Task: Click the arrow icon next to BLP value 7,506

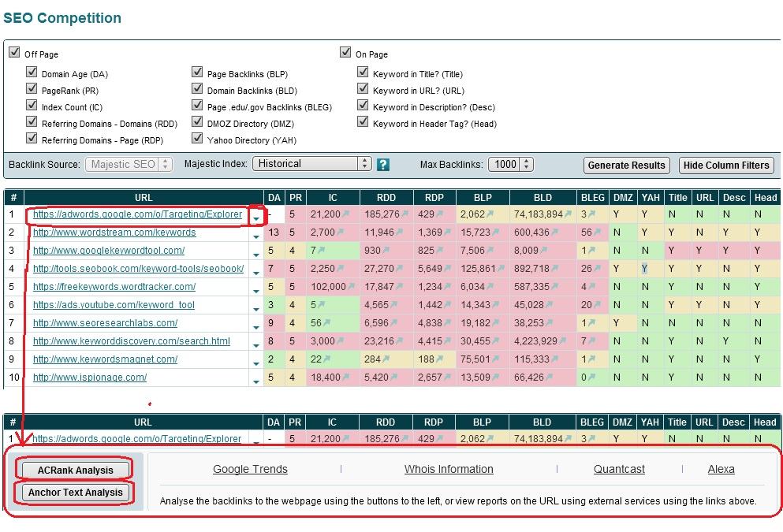Action: pos(491,250)
